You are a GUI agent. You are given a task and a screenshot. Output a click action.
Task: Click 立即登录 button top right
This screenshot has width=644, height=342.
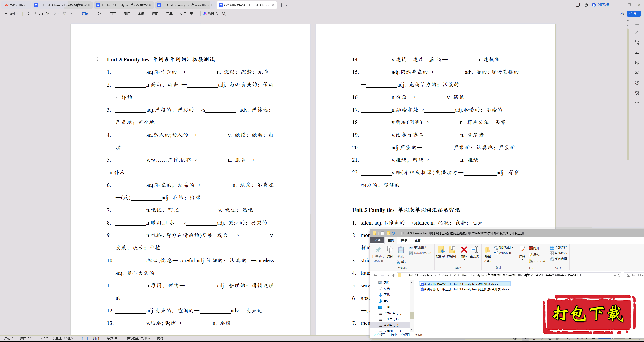coord(600,5)
